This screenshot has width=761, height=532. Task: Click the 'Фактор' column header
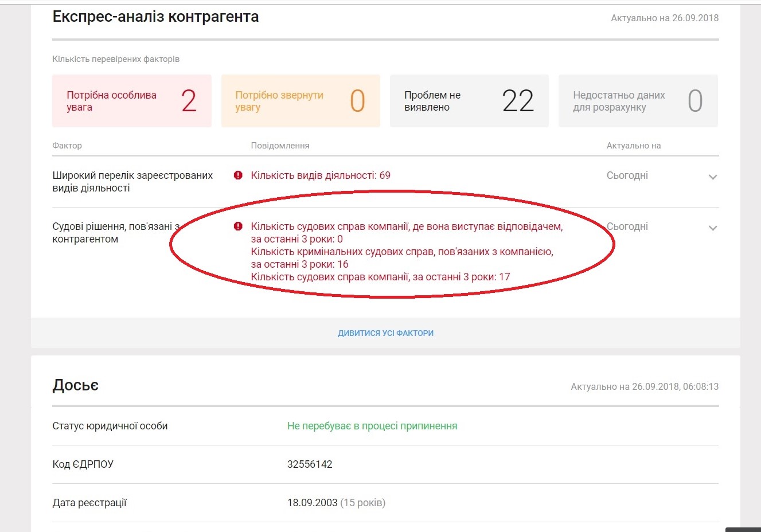(67, 146)
